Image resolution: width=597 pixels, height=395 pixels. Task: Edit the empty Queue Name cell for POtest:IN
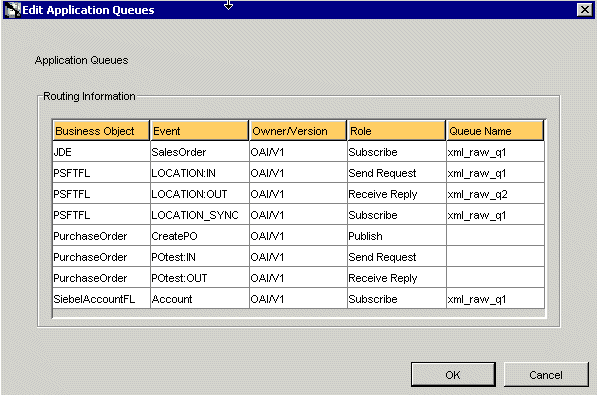(x=495, y=257)
